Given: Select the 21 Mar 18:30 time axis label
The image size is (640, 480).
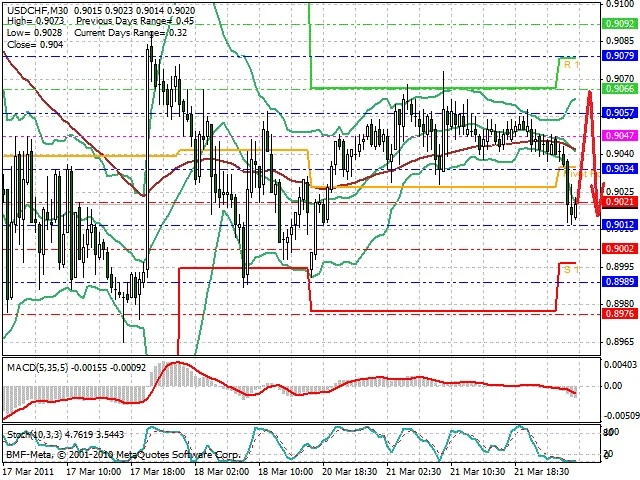Looking at the screenshot, I should click(542, 471).
